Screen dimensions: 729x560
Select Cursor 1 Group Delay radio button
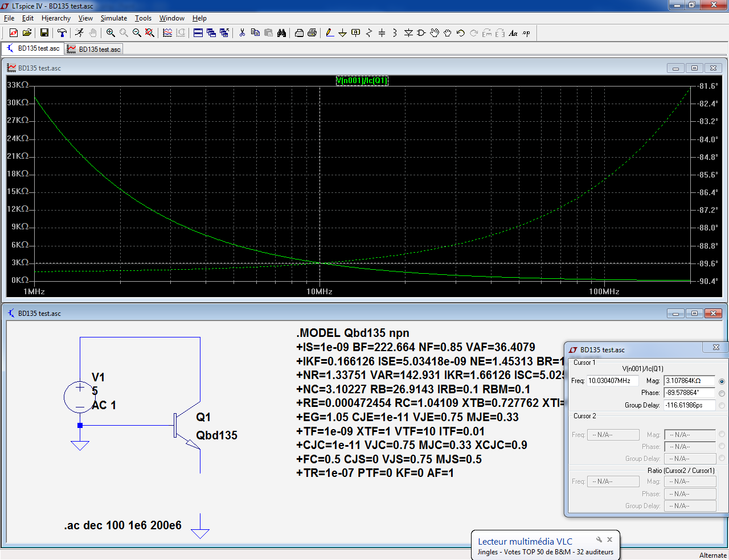[x=722, y=406]
